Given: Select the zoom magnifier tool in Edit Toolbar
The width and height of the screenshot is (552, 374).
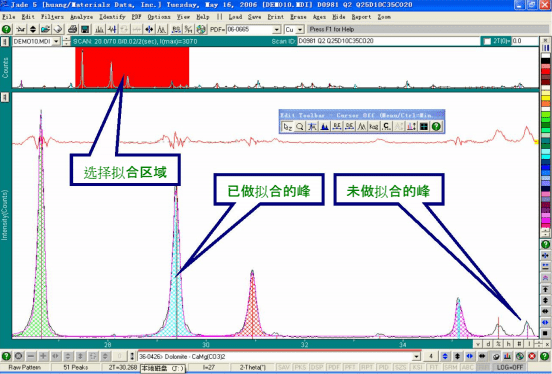Looking at the screenshot, I should tap(300, 126).
